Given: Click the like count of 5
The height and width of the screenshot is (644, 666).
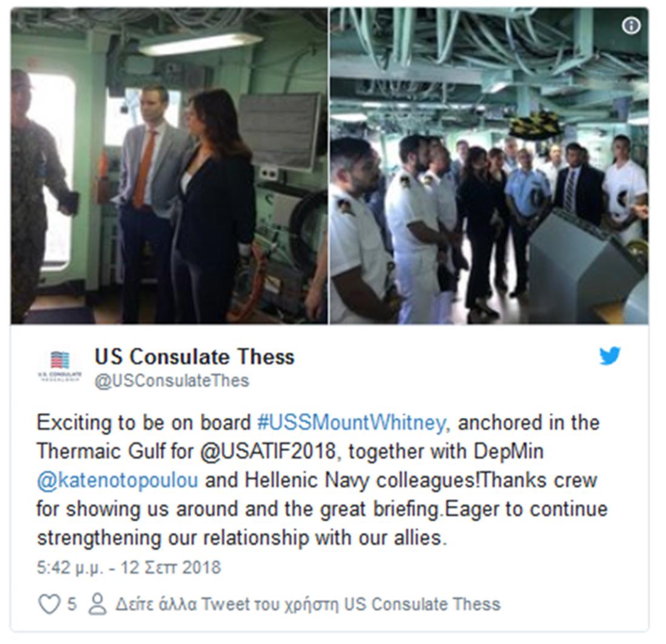Looking at the screenshot, I should pyautogui.click(x=72, y=604).
